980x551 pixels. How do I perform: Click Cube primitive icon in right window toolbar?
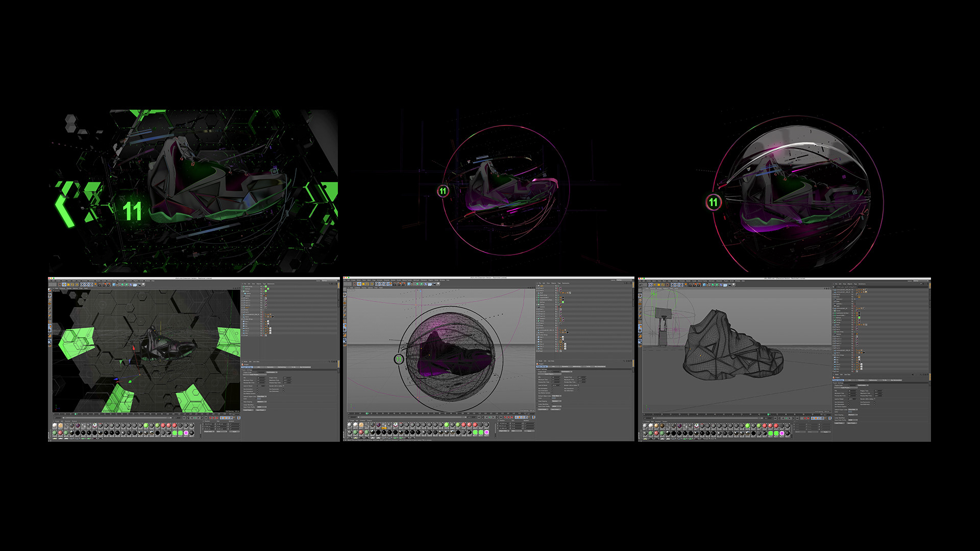(x=704, y=285)
